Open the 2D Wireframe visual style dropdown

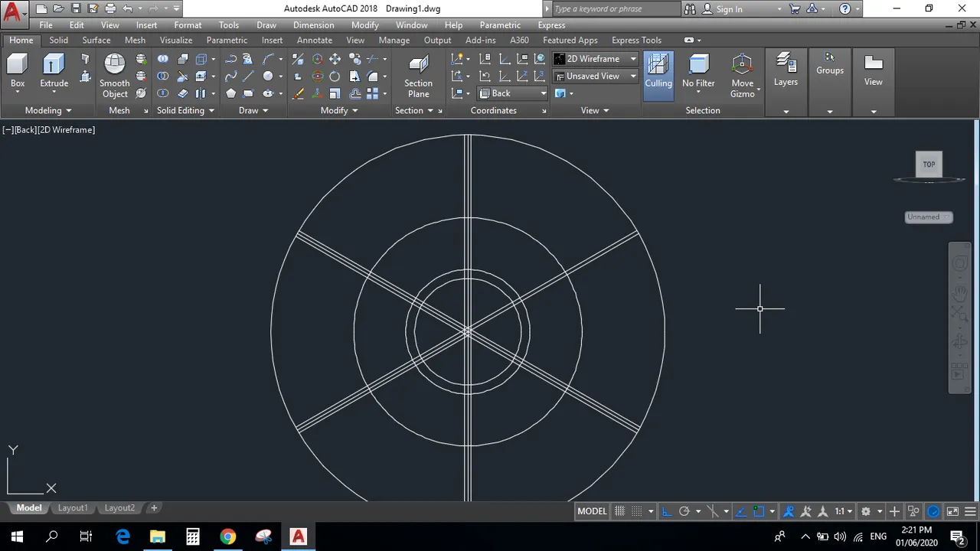click(596, 59)
